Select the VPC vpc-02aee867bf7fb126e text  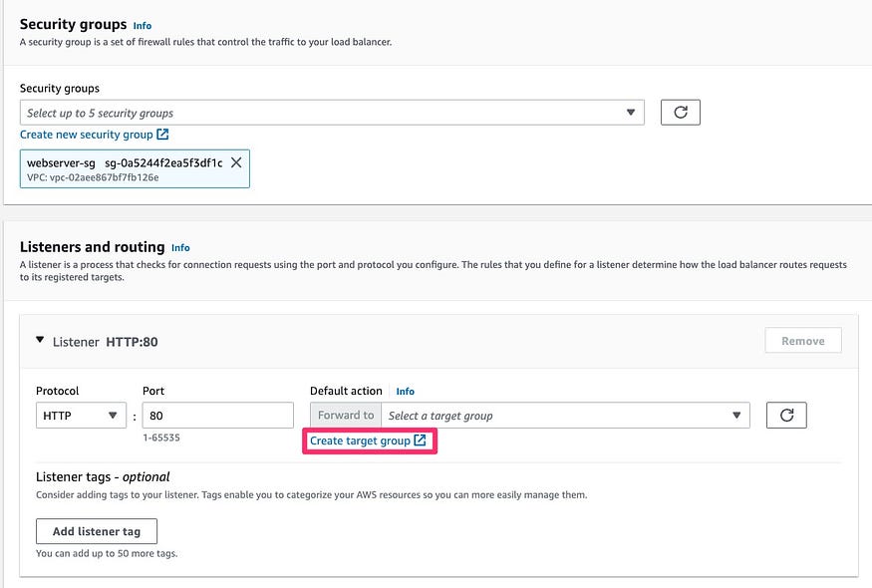[93, 178]
